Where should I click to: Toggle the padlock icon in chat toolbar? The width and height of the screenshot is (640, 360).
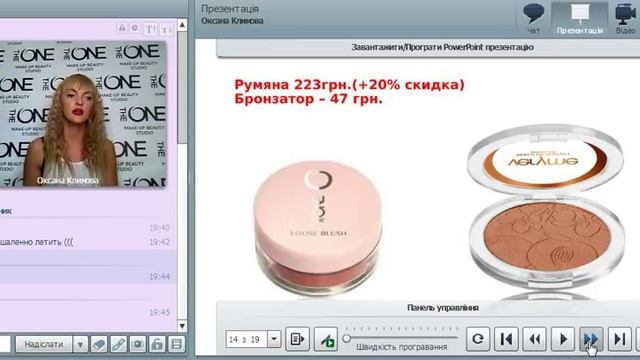(157, 344)
